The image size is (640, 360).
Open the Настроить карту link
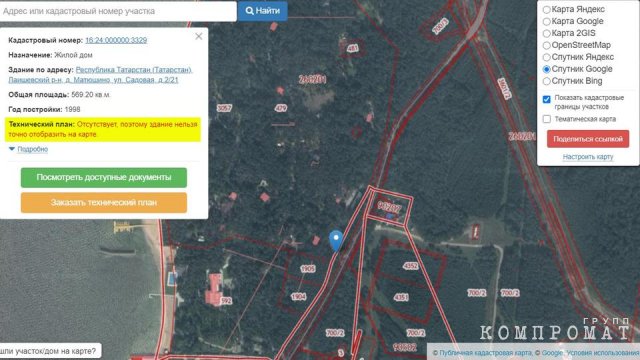click(x=588, y=157)
